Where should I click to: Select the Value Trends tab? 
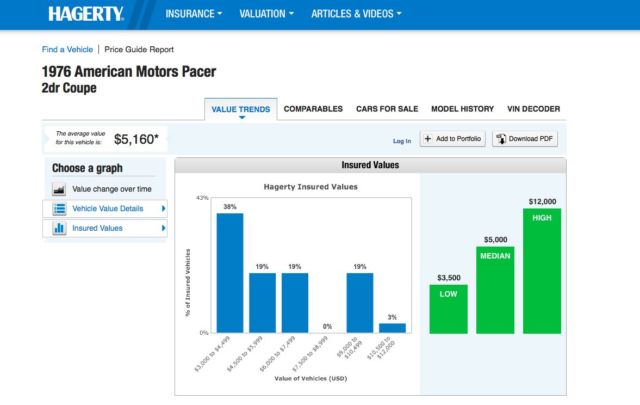pyautogui.click(x=241, y=109)
